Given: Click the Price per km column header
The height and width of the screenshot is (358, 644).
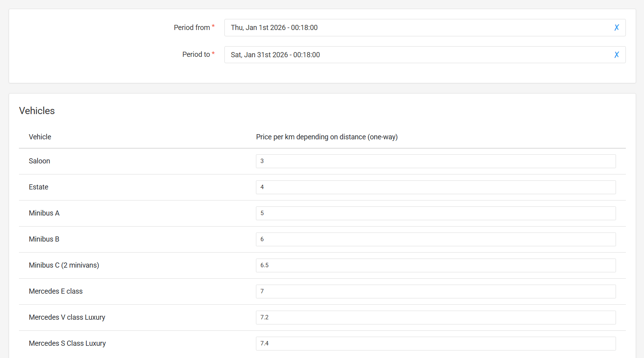Looking at the screenshot, I should pyautogui.click(x=327, y=137).
